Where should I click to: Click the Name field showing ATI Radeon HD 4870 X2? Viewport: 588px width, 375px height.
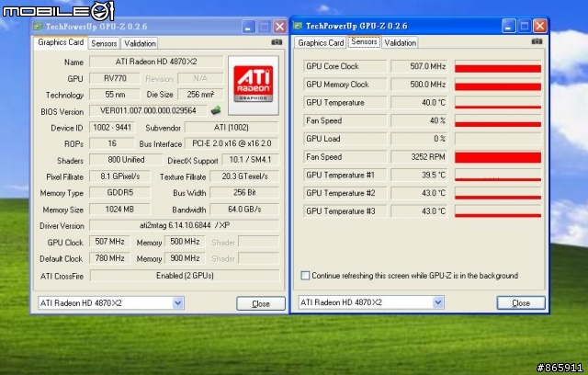click(x=156, y=62)
